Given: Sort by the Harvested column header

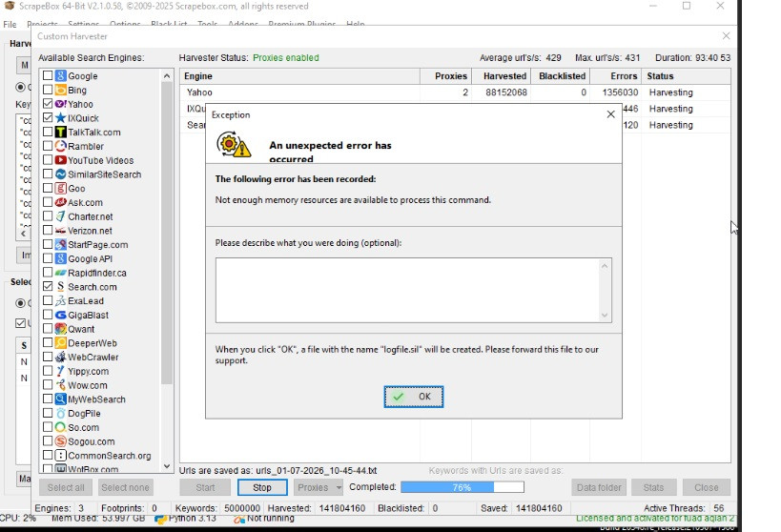Looking at the screenshot, I should point(500,76).
